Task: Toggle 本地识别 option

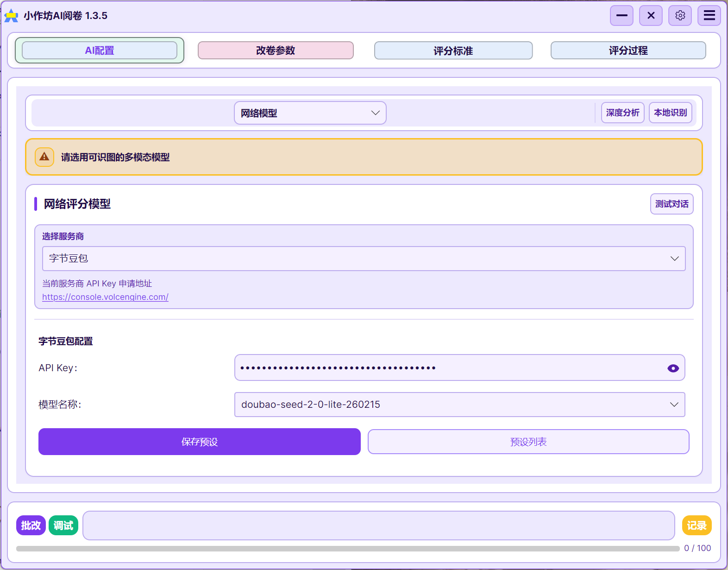Action: [670, 113]
